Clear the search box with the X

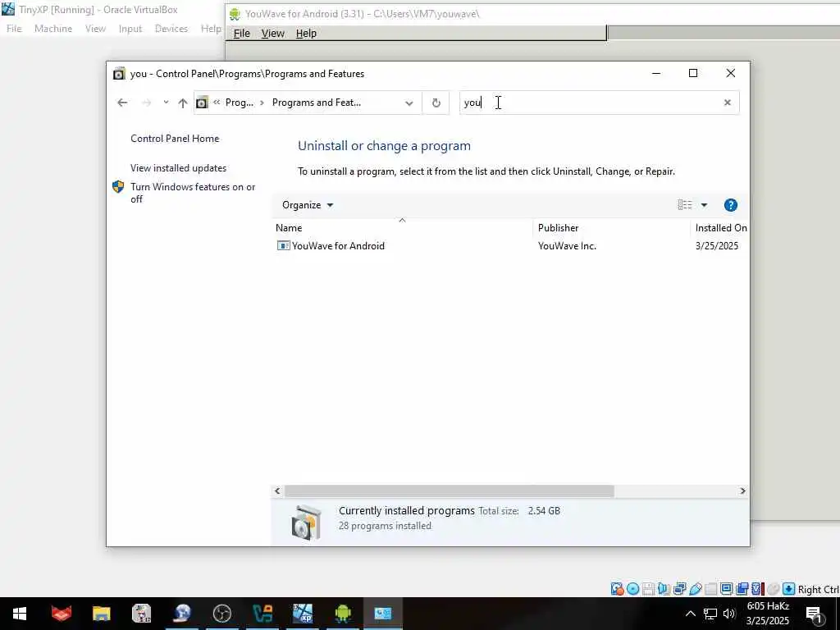(x=728, y=103)
